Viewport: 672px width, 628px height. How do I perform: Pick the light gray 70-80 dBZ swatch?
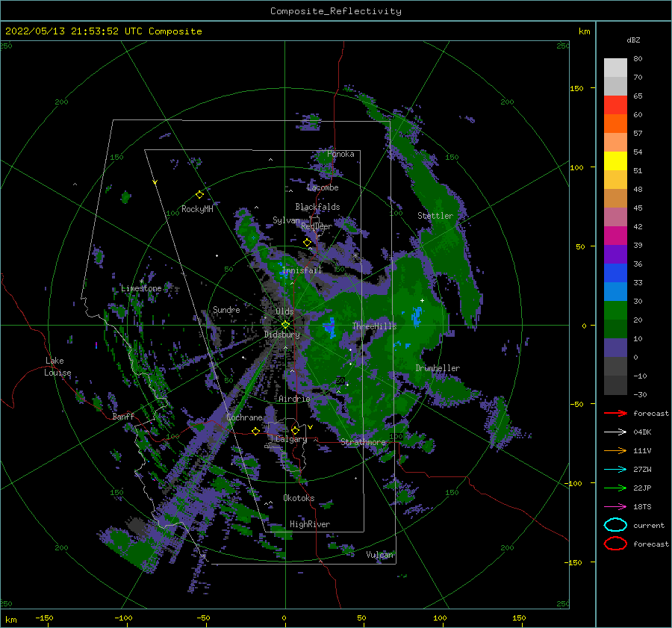pos(615,67)
